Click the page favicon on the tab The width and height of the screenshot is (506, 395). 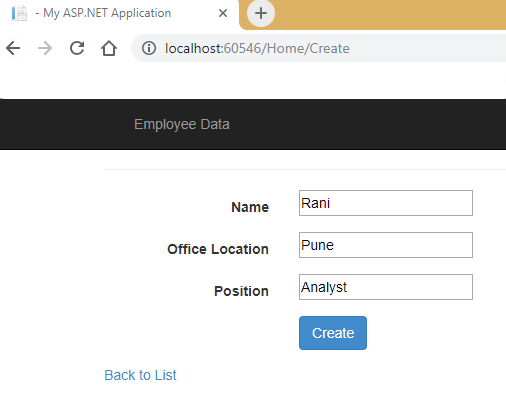pyautogui.click(x=19, y=13)
